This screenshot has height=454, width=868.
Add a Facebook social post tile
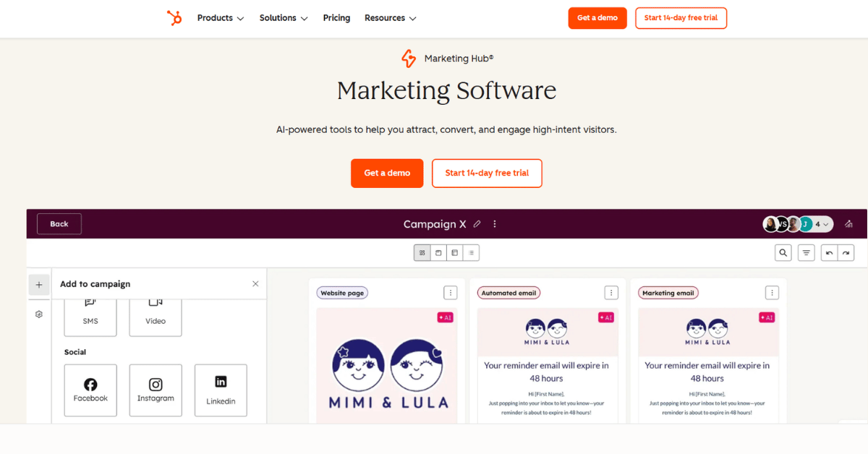90,390
